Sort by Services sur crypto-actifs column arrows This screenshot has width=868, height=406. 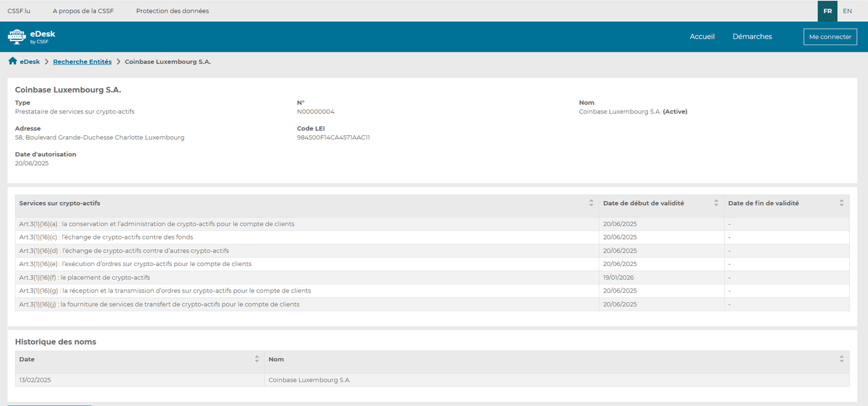click(591, 203)
